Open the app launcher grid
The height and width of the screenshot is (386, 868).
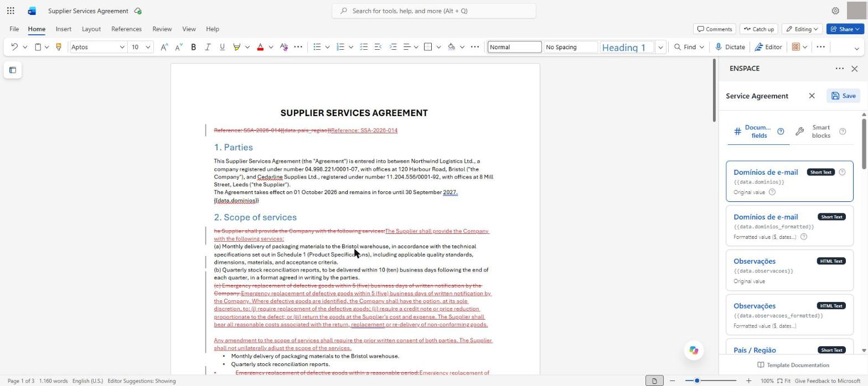pos(11,11)
